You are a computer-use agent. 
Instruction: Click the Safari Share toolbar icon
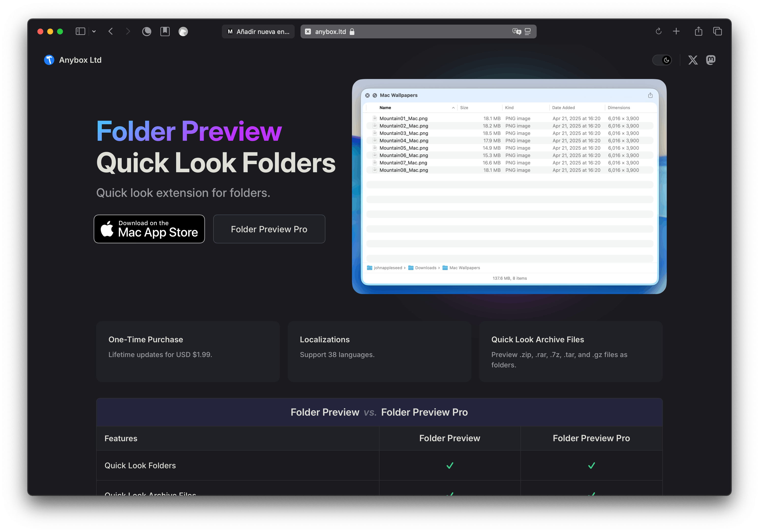click(698, 31)
